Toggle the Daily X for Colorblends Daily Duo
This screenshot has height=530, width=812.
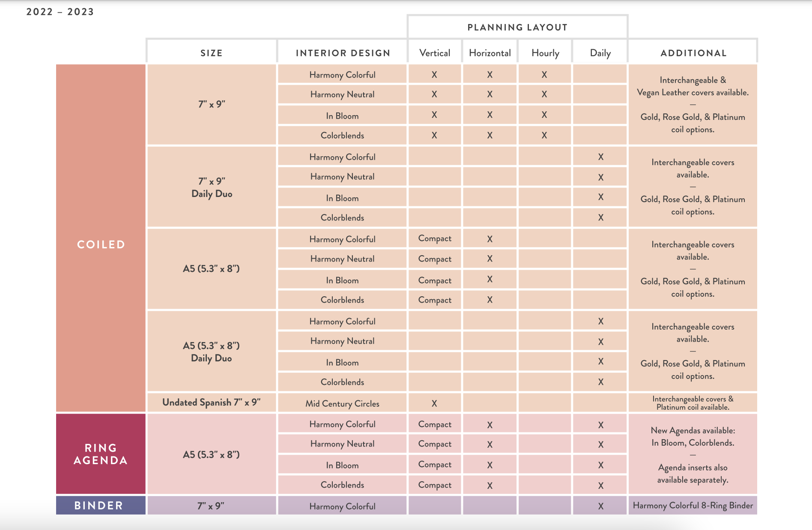(600, 217)
